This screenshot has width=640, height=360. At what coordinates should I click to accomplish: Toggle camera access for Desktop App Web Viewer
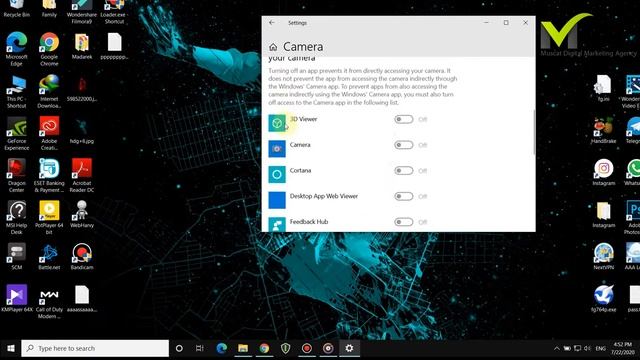coord(404,196)
